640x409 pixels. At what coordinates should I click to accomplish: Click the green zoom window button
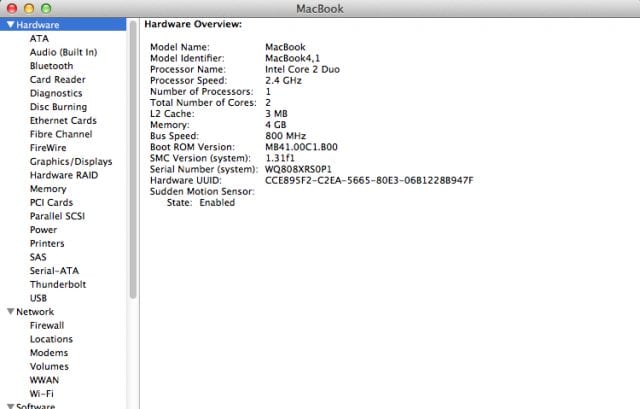coord(45,8)
